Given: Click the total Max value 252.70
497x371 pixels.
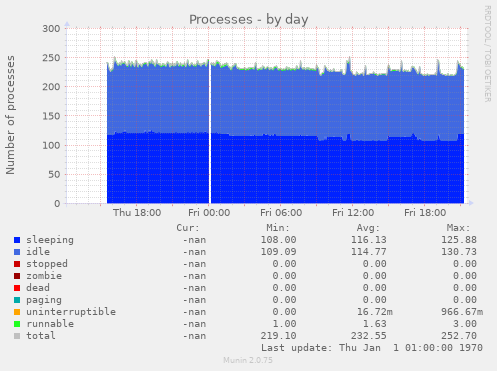Looking at the screenshot, I should click(x=459, y=336).
